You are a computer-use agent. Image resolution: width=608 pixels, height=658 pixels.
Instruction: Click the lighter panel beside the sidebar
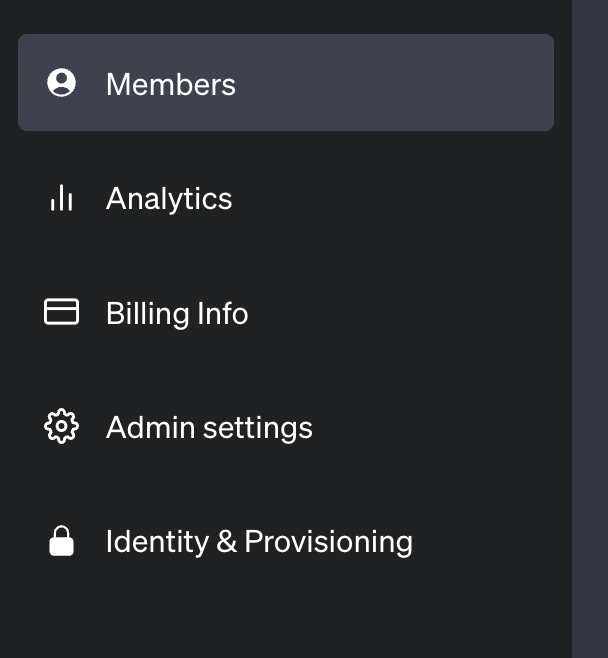[x=590, y=329]
